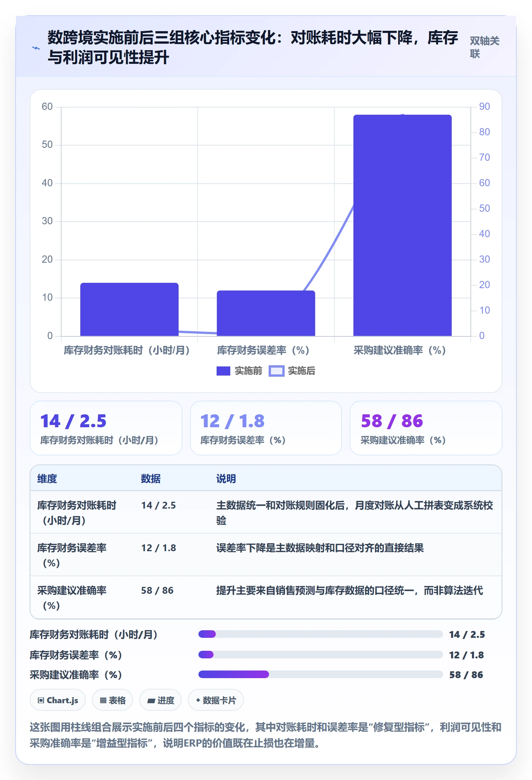532x780 pixels.
Task: Click progress value 14 / 2.5
Action: (x=467, y=634)
